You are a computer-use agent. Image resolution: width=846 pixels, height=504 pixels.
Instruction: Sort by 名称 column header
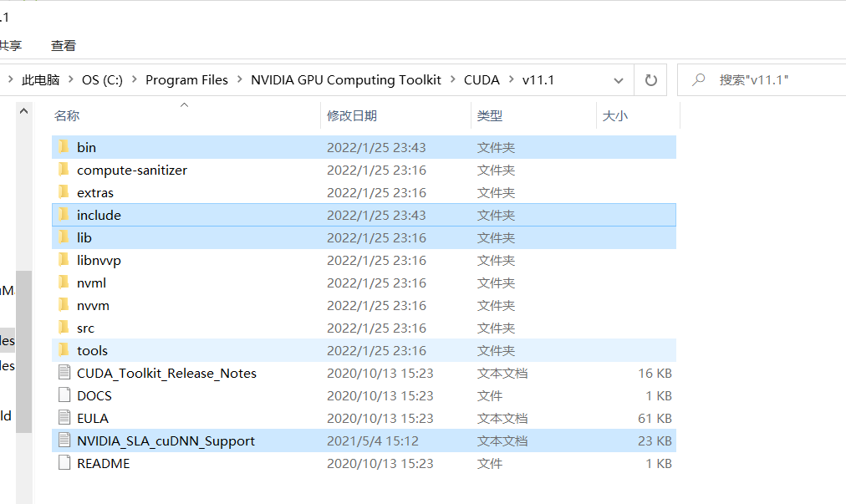[67, 115]
